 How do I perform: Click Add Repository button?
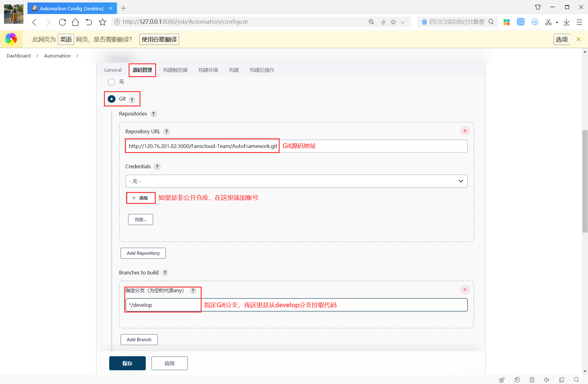pos(143,253)
